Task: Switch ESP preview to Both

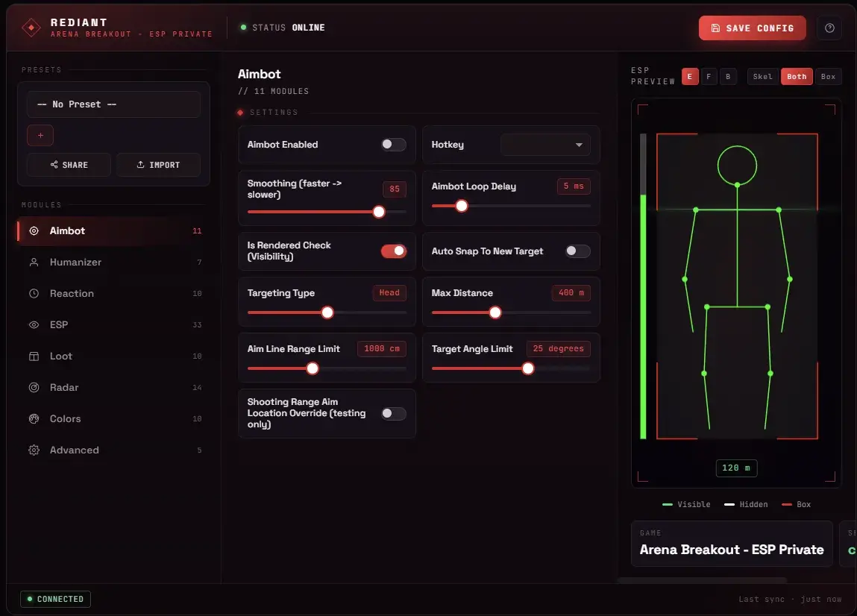Action: pyautogui.click(x=797, y=77)
